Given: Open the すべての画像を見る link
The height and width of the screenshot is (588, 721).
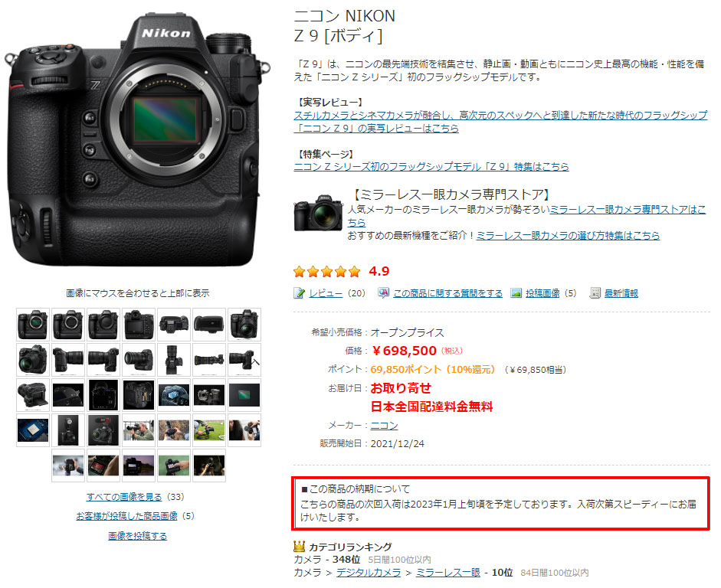Looking at the screenshot, I should [x=124, y=497].
